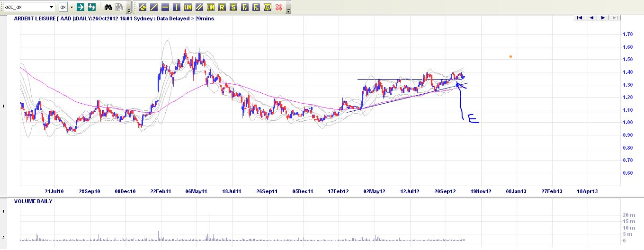Click the 22Feb11 date axis label
The width and height of the screenshot is (644, 250).
tap(161, 191)
